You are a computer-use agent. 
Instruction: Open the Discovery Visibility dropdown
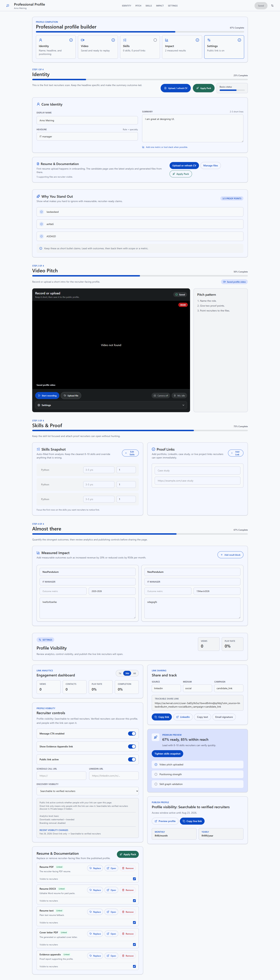coord(88,791)
